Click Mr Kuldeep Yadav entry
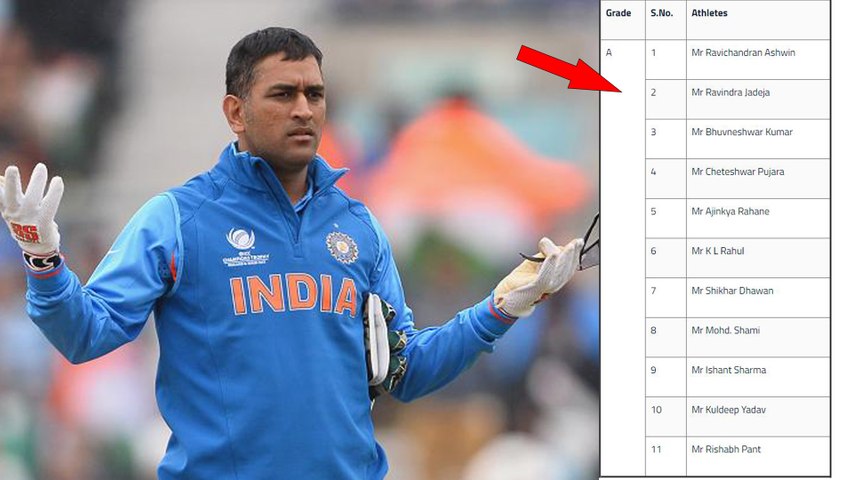Image resolution: width=853 pixels, height=480 pixels. pos(728,410)
